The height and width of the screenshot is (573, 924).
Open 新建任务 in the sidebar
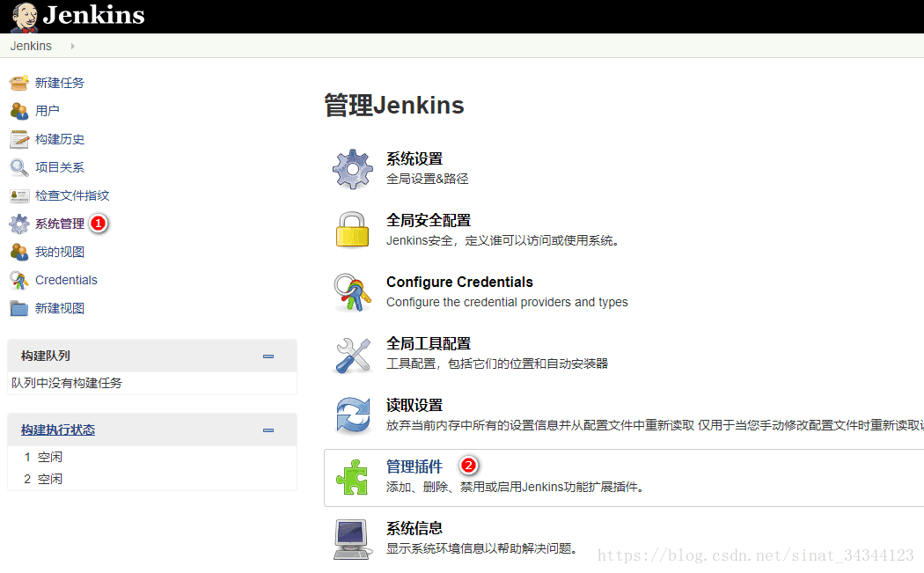(60, 83)
